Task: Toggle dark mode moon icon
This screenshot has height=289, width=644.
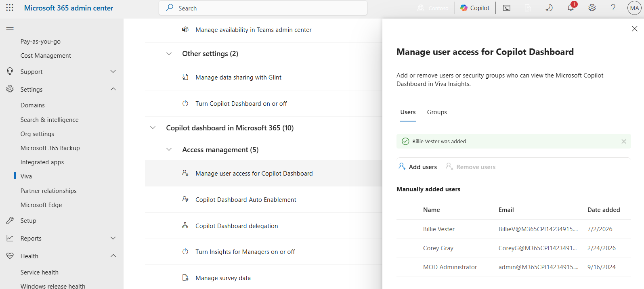Action: point(549,8)
